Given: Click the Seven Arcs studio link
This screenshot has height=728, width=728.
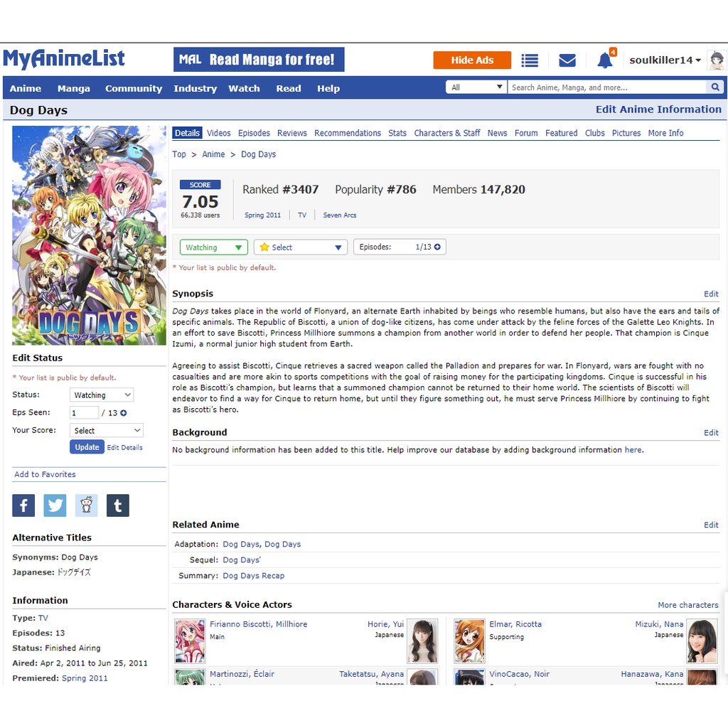Looking at the screenshot, I should coord(340,215).
